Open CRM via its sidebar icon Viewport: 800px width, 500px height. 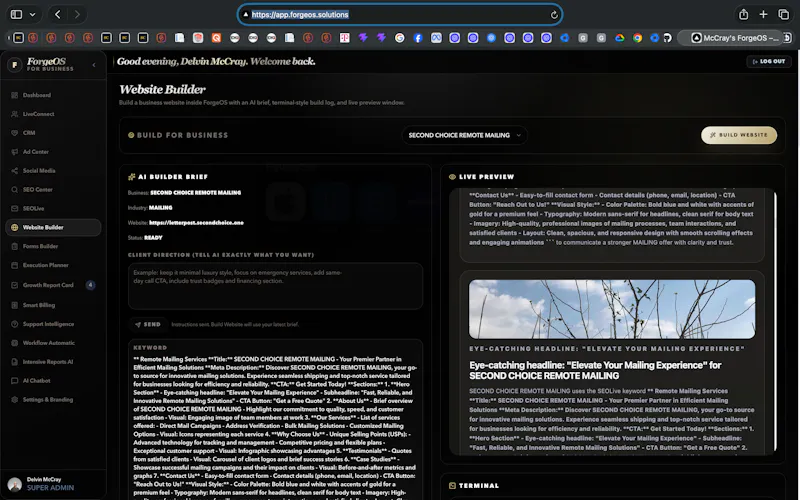[14, 133]
